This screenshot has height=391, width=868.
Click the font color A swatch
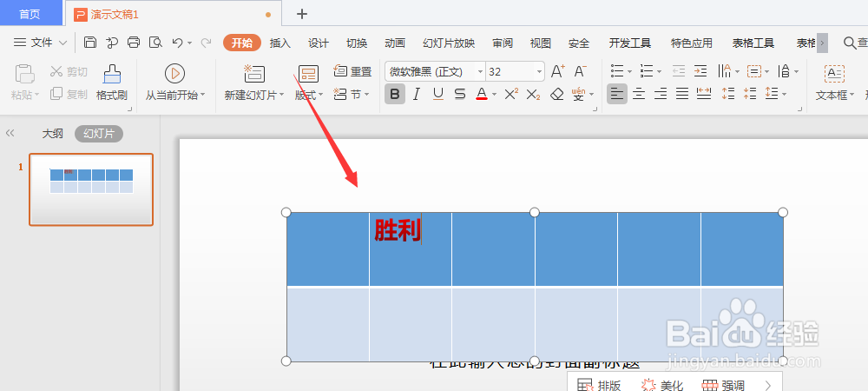point(482,94)
